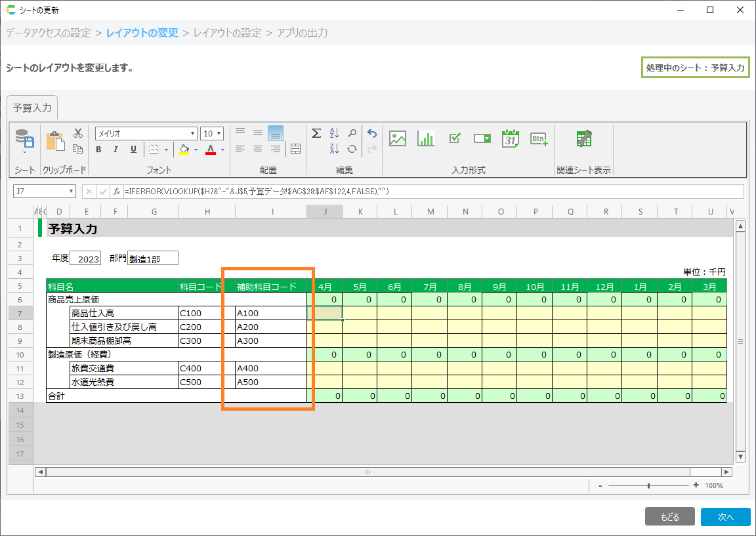Insert a chart input format
This screenshot has height=536, width=756.
click(x=426, y=138)
